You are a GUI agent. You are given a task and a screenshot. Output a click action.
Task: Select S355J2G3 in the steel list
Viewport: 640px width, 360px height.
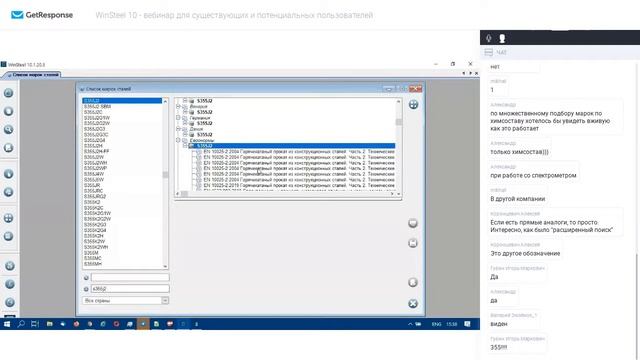pyautogui.click(x=95, y=129)
